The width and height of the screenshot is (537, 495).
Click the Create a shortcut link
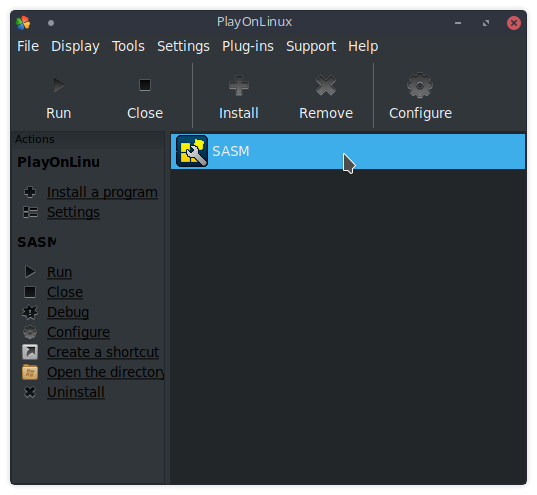[103, 352]
